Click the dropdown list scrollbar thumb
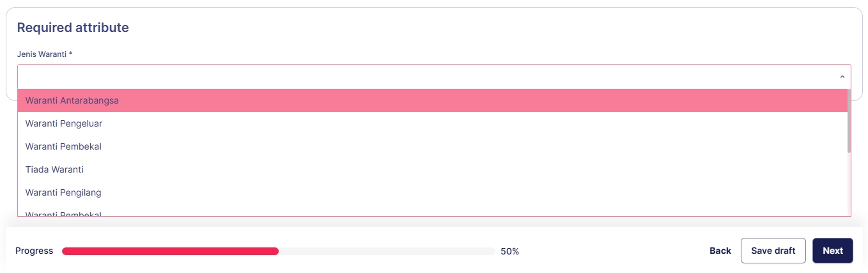This screenshot has width=868, height=273. pyautogui.click(x=849, y=121)
